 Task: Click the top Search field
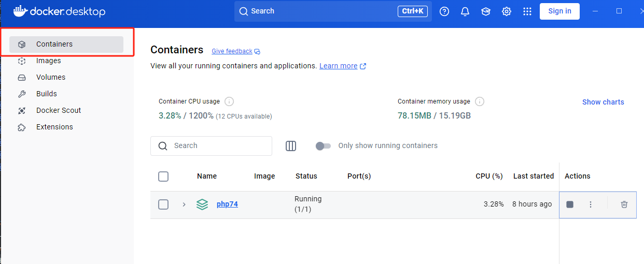click(333, 11)
